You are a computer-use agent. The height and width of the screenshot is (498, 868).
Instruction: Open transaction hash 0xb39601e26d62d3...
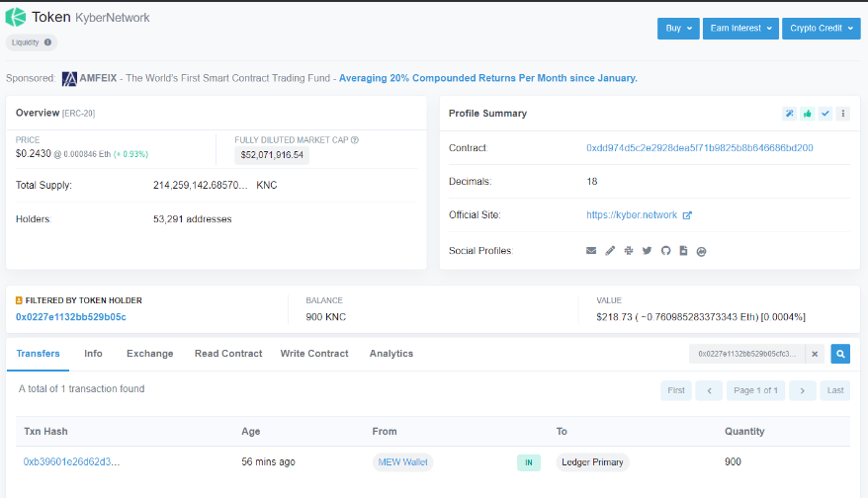tap(71, 461)
